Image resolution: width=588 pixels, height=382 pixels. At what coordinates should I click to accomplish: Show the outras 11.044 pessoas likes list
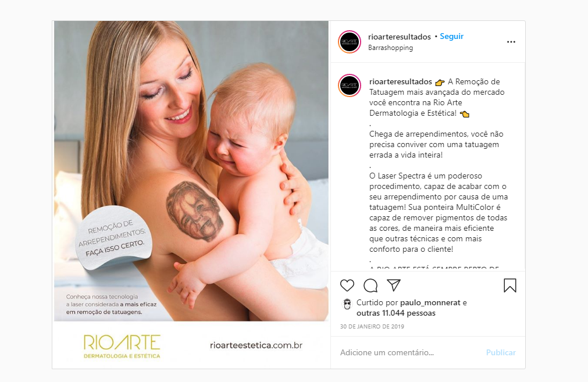click(x=396, y=313)
